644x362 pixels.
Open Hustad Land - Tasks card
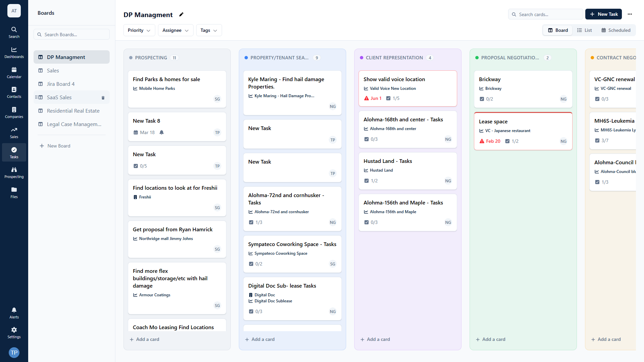[x=408, y=171]
